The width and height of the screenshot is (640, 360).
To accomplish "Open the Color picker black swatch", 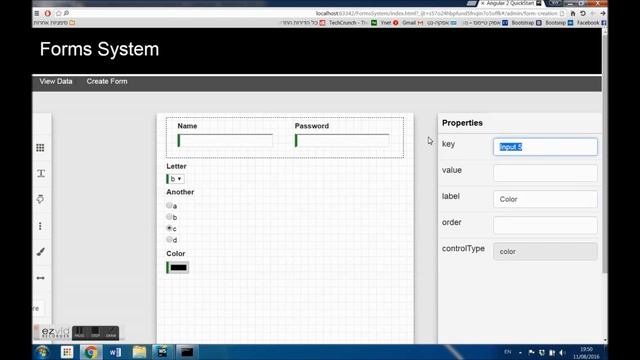I will pos(178,268).
